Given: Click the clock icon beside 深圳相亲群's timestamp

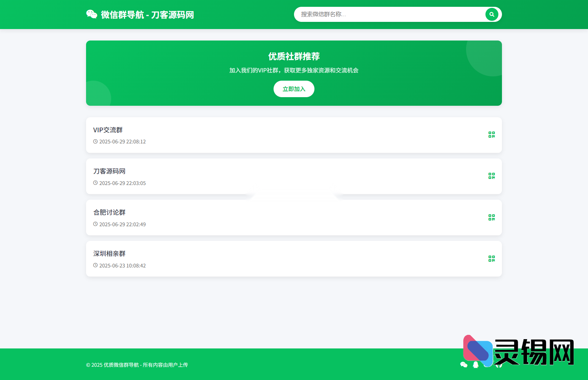Looking at the screenshot, I should pos(95,265).
